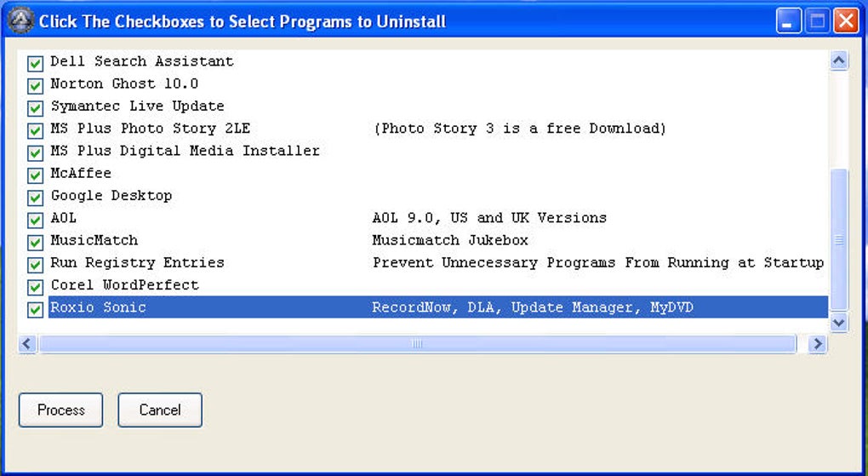Uncheck the Dell Search Assistant checkbox
Image resolution: width=868 pixels, height=476 pixels.
(35, 64)
